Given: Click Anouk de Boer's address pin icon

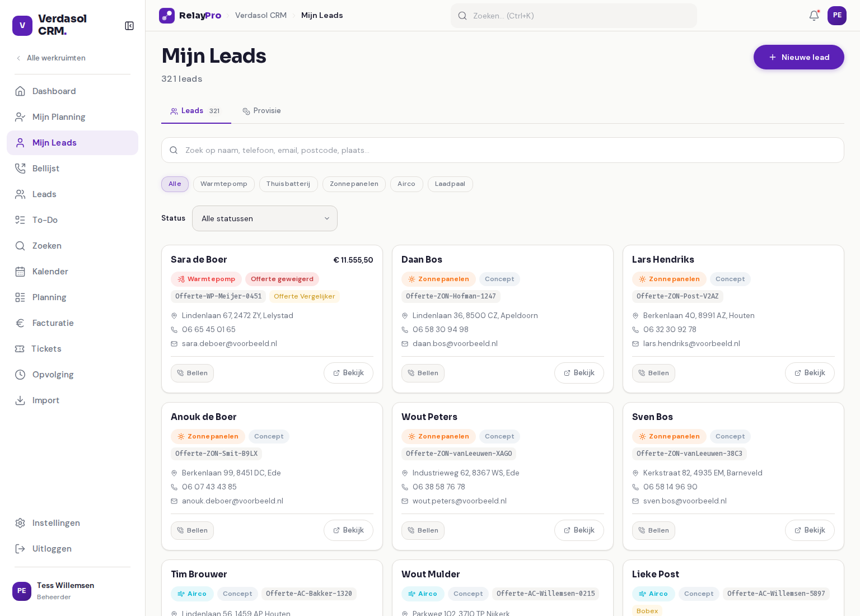Looking at the screenshot, I should [x=174, y=473].
